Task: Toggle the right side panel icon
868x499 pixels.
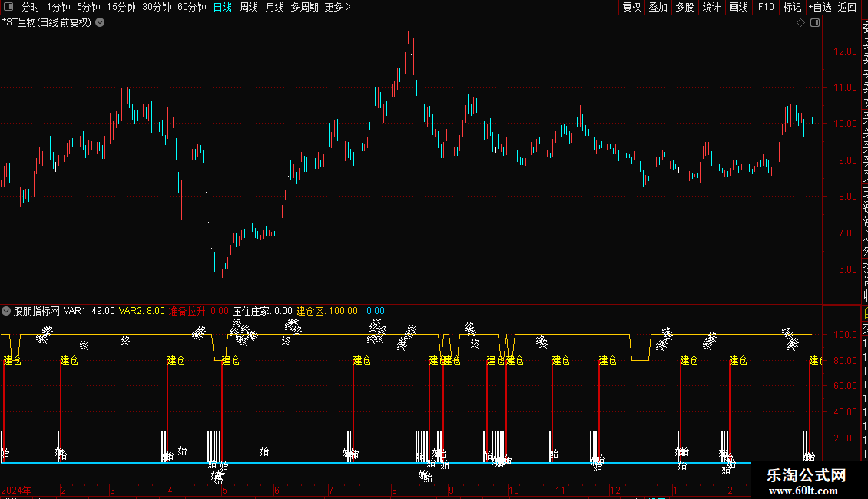Action: (x=815, y=23)
